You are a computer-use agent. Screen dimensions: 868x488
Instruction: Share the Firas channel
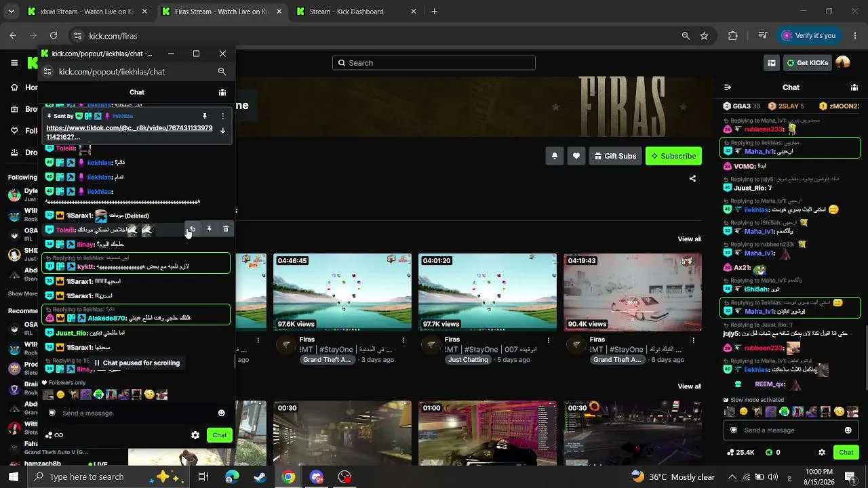692,179
